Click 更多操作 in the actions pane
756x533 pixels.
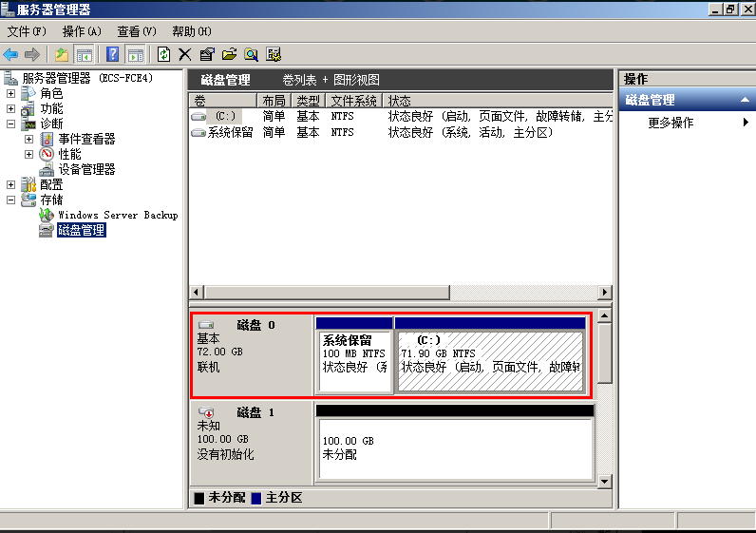[x=671, y=123]
